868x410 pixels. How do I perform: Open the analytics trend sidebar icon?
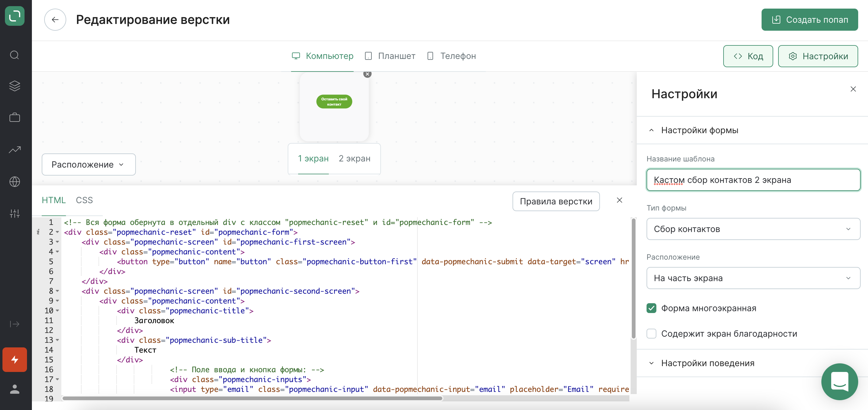pos(14,149)
